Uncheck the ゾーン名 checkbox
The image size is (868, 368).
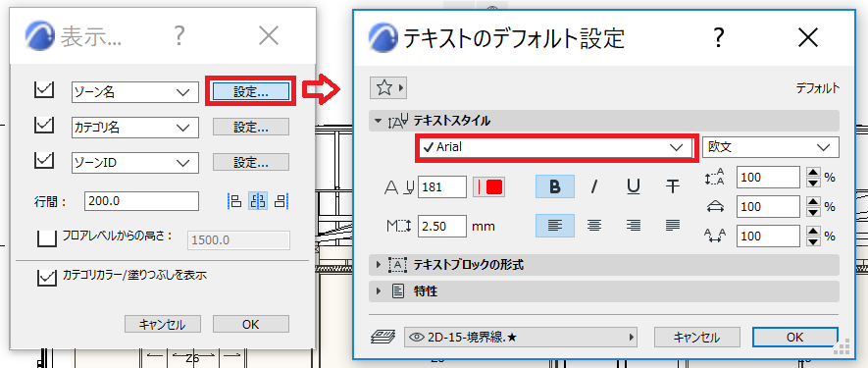(x=44, y=89)
